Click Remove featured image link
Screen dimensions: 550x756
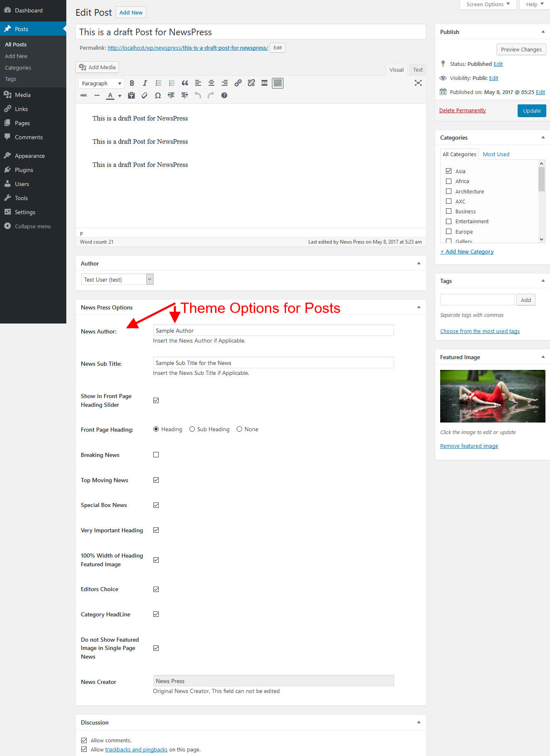click(469, 446)
